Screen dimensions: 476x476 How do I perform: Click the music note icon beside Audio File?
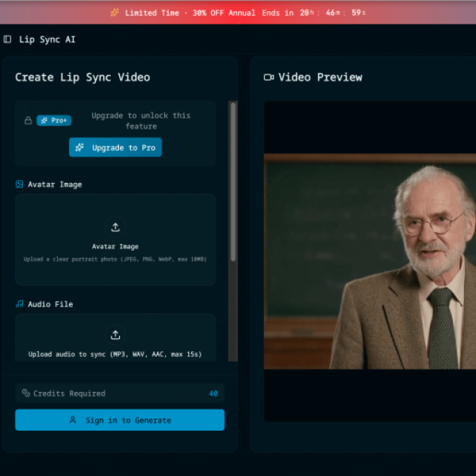20,304
